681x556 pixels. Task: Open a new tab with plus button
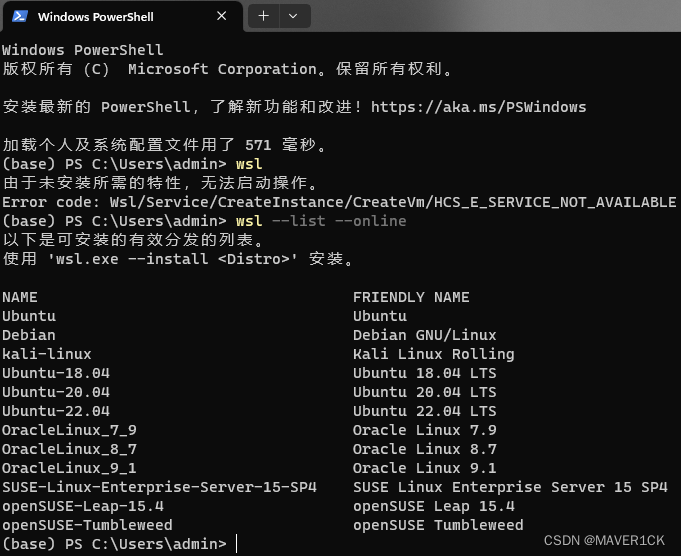point(264,16)
